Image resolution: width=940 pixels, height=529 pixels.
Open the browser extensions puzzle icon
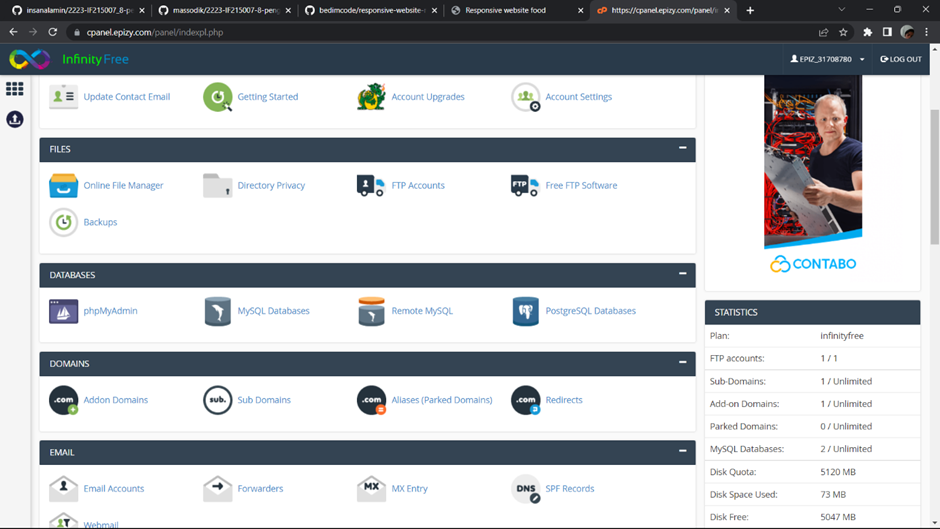pyautogui.click(x=867, y=32)
